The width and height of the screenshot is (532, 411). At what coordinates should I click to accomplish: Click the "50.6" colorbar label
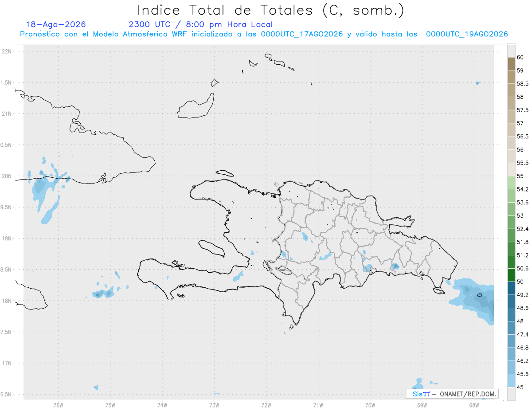tap(523, 268)
